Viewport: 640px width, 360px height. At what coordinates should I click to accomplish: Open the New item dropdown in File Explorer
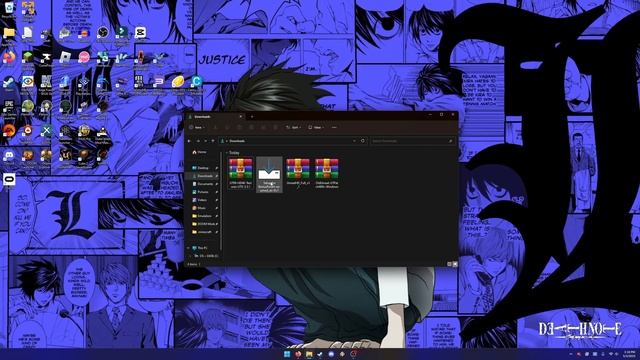click(x=198, y=127)
